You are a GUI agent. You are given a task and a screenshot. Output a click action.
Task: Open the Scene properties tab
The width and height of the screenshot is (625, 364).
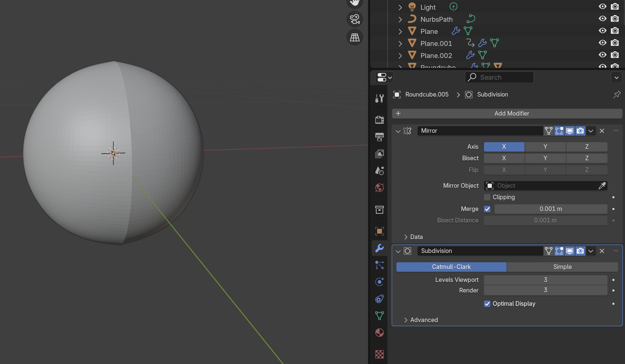380,171
